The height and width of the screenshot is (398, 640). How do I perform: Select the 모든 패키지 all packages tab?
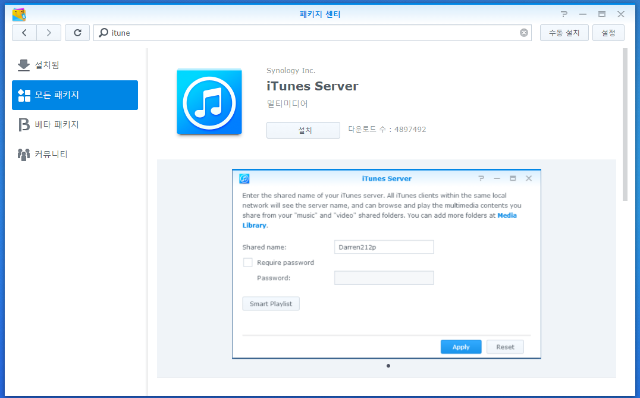pyautogui.click(x=75, y=95)
